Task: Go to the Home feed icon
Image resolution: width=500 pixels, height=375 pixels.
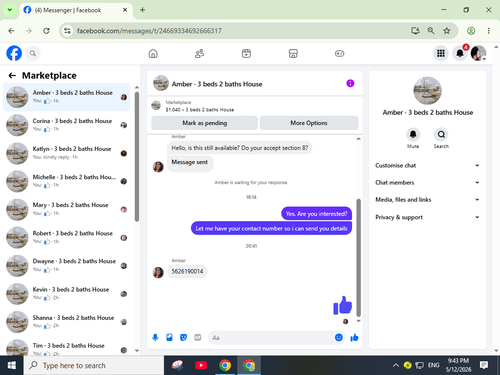Action: [x=153, y=53]
